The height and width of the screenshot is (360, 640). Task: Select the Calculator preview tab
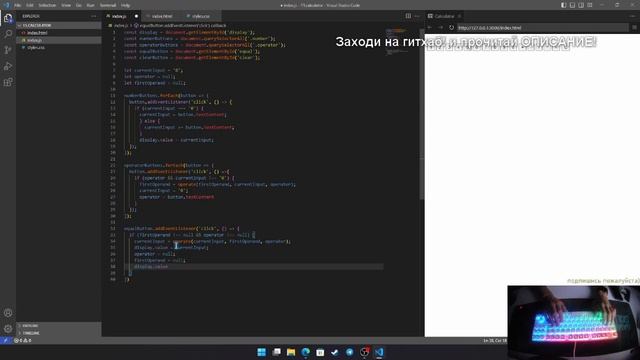444,16
